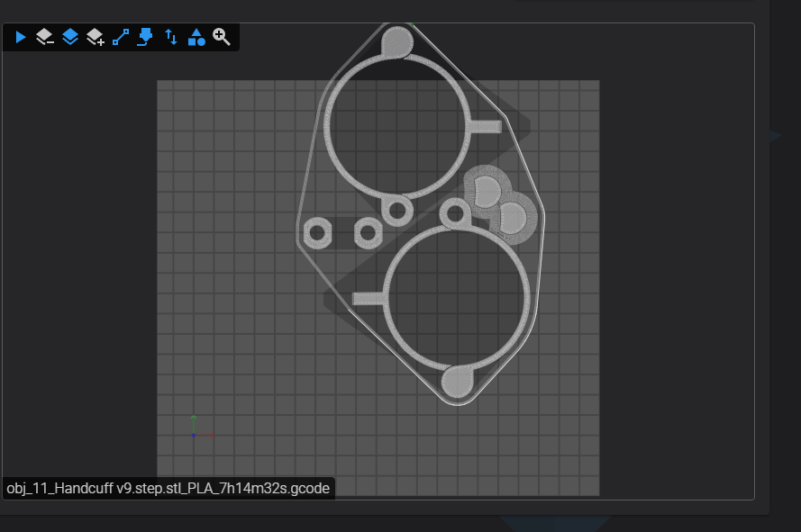Click the upper large handcuff ring
801x532 pixels.
[x=397, y=127]
